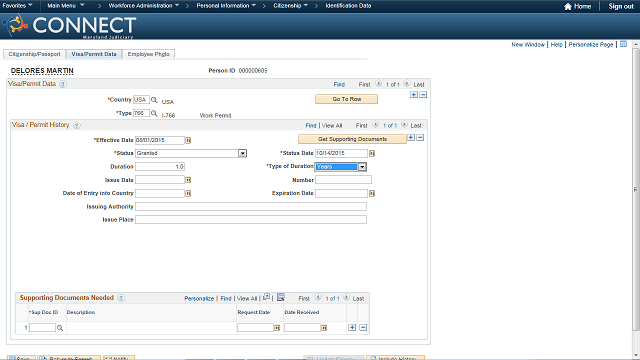The width and height of the screenshot is (640, 360).
Task: Open Visa / Permit History help icon
Action: [77, 125]
